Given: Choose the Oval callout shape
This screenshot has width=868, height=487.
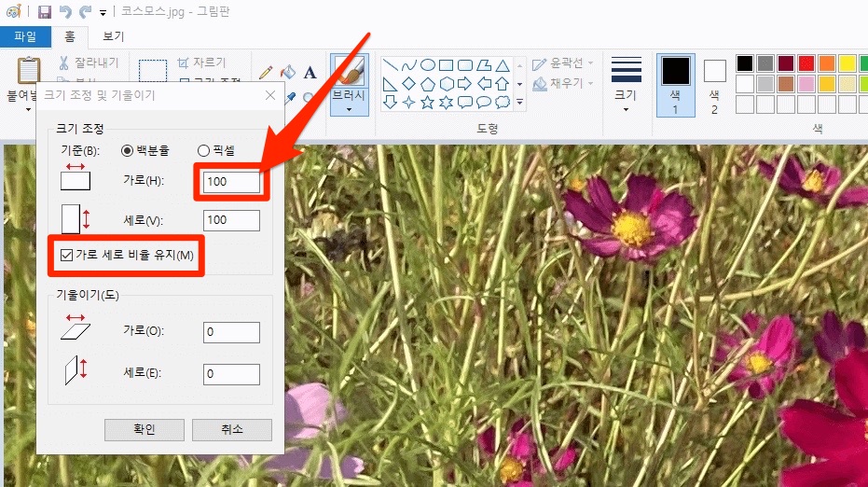Looking at the screenshot, I should click(484, 102).
